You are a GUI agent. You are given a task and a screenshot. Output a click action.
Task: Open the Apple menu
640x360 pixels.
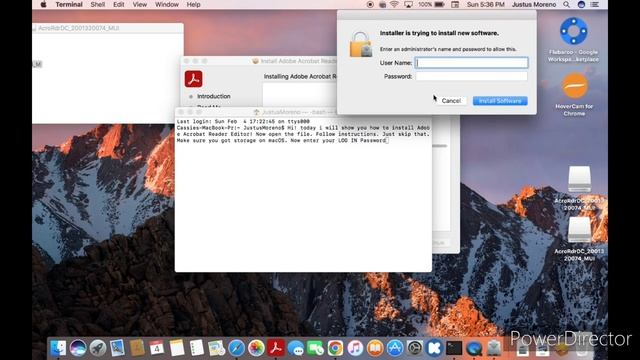pos(43,4)
